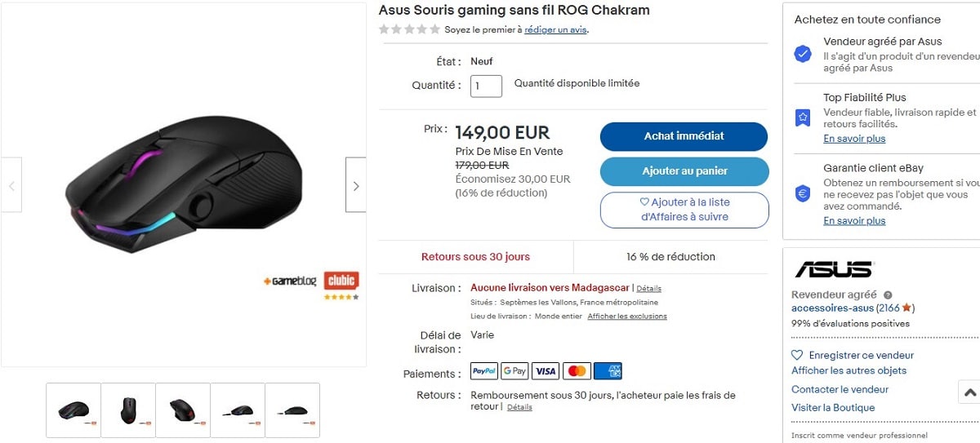Expand Afficher les exclusions link
The height and width of the screenshot is (443, 980).
tap(626, 317)
